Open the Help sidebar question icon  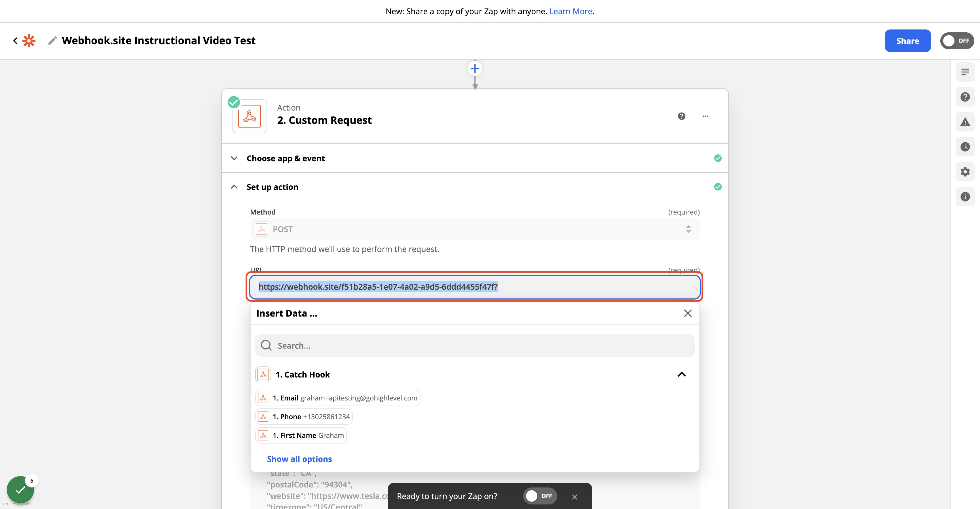(x=965, y=97)
